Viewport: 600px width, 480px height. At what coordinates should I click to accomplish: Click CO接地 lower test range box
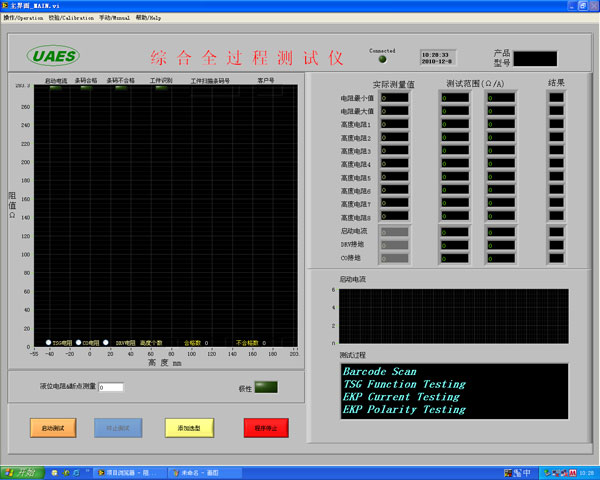(455, 258)
